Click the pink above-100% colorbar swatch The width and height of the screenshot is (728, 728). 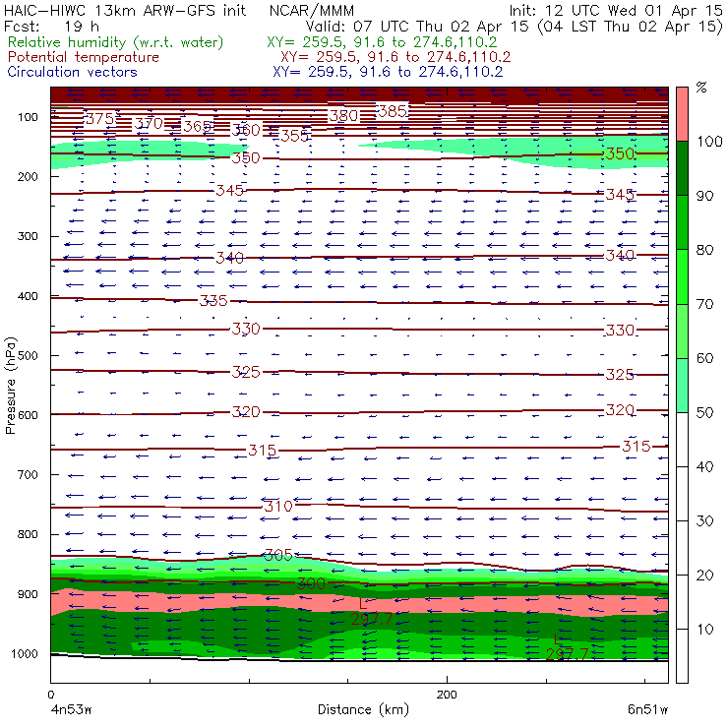682,114
